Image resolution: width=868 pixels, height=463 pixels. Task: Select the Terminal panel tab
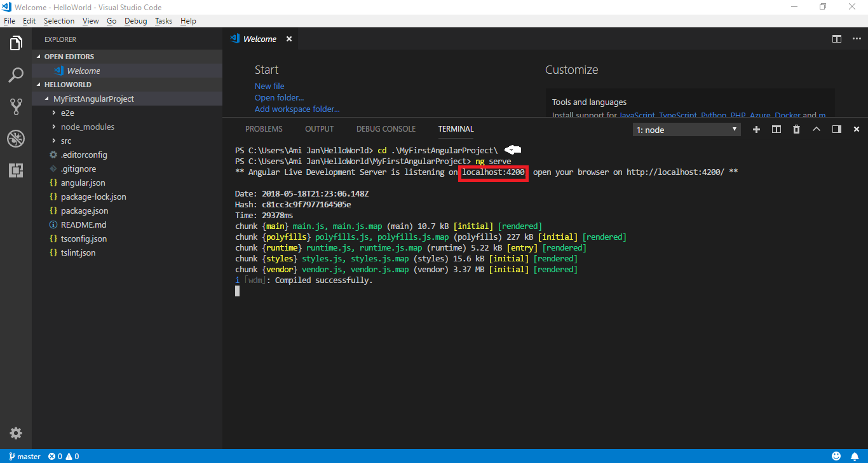click(456, 129)
